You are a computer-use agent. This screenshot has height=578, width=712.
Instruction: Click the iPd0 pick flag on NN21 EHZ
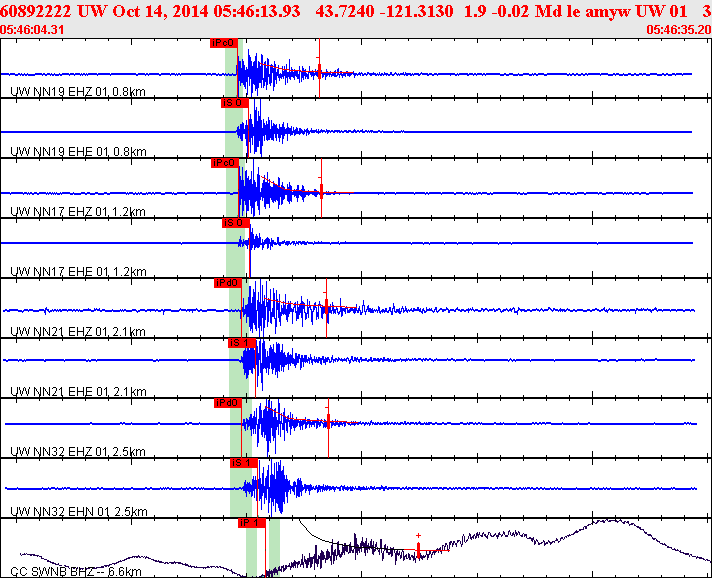click(227, 283)
